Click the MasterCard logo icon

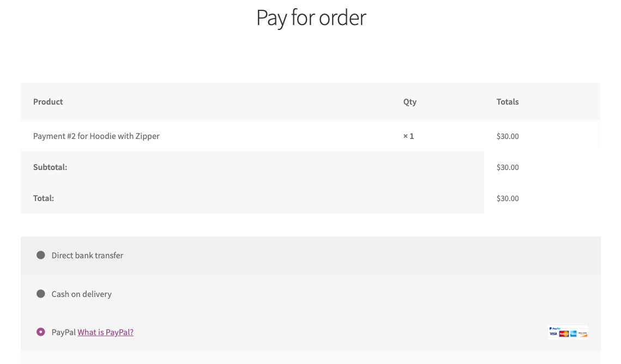tap(564, 333)
